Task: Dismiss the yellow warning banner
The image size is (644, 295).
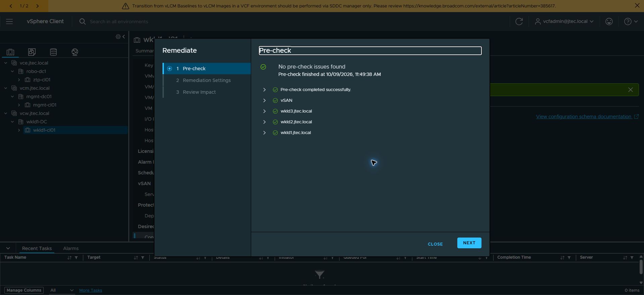Action: (637, 6)
